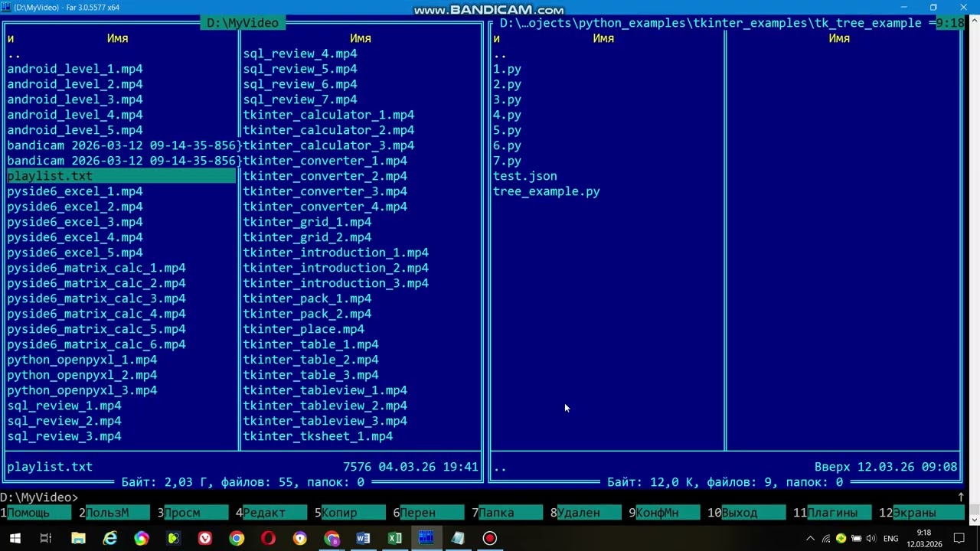Switch the ENG input language indicator
Screen dimensions: 980x551
(891, 539)
